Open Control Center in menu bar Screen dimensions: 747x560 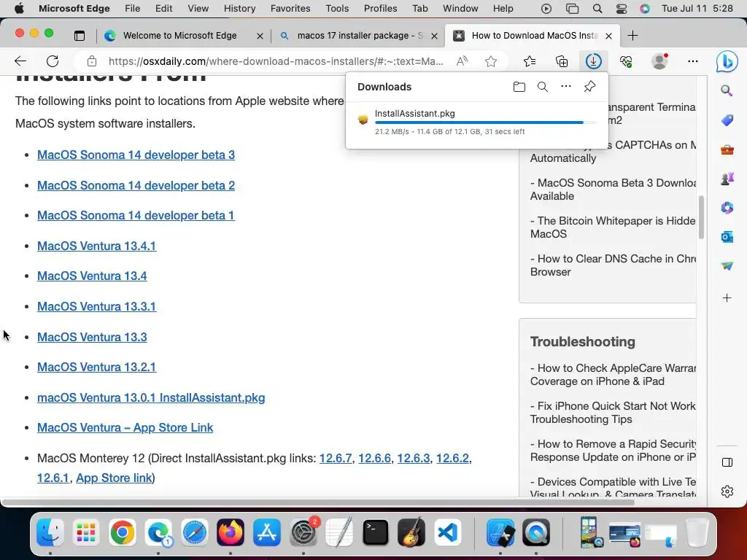coord(622,9)
